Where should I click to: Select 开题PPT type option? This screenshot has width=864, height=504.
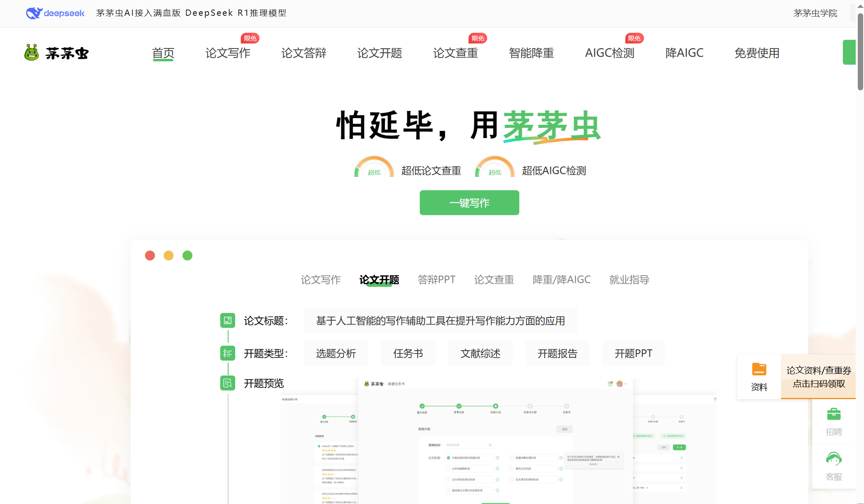pyautogui.click(x=633, y=354)
